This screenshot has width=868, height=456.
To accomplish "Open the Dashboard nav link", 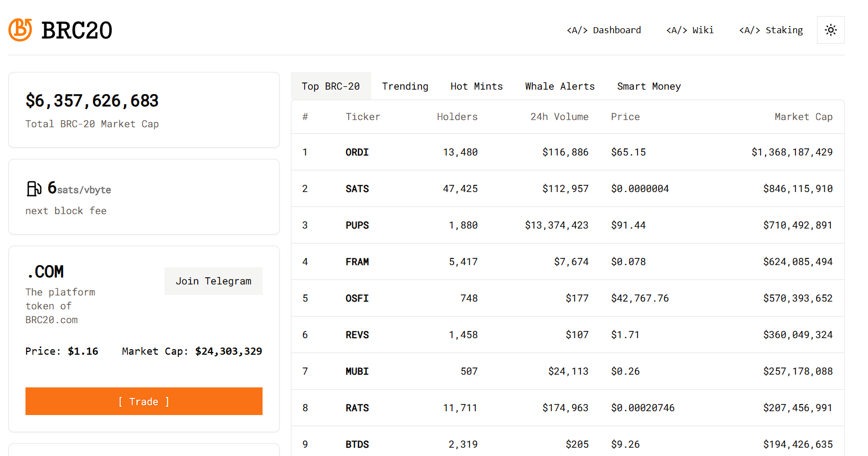I will pos(604,30).
